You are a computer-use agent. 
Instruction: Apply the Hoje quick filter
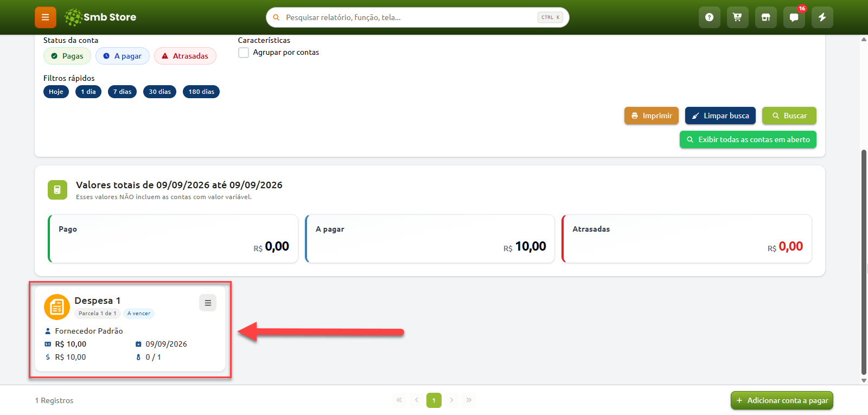56,92
